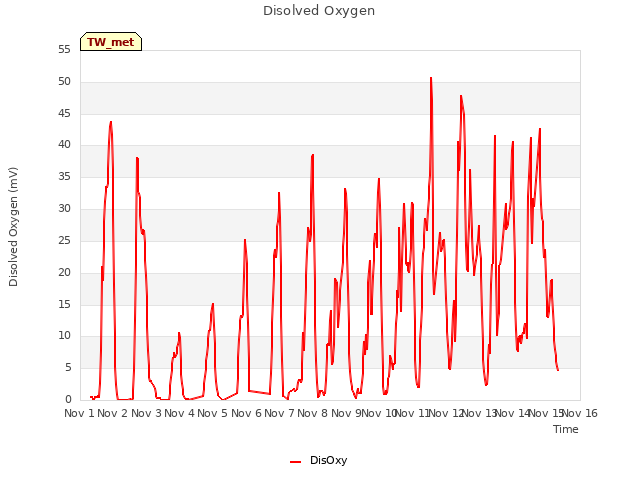Toggle the DisOxy legend entry
640x480 pixels.
[x=318, y=460]
